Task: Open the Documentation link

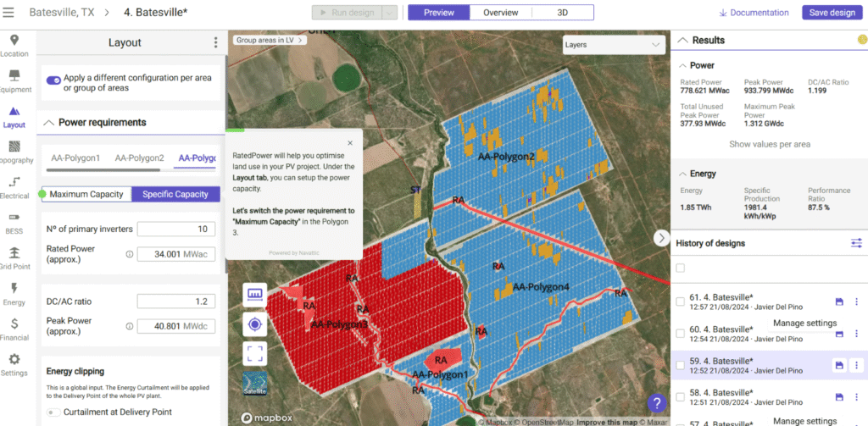Action: pyautogui.click(x=754, y=13)
